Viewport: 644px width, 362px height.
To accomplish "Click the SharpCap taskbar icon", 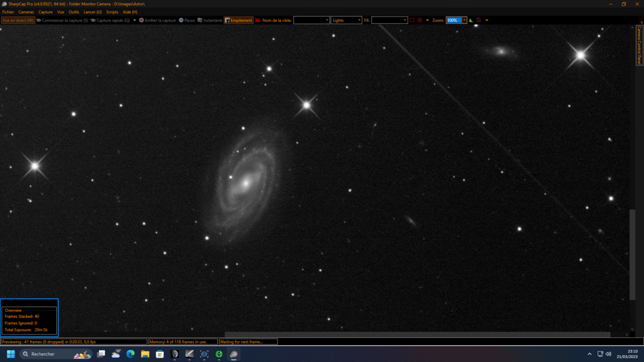I will 234,354.
